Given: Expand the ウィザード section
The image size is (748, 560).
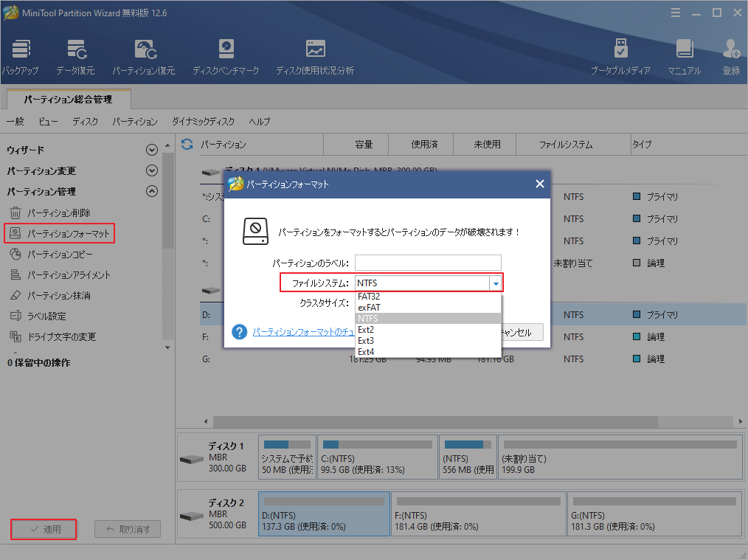Looking at the screenshot, I should [x=152, y=149].
